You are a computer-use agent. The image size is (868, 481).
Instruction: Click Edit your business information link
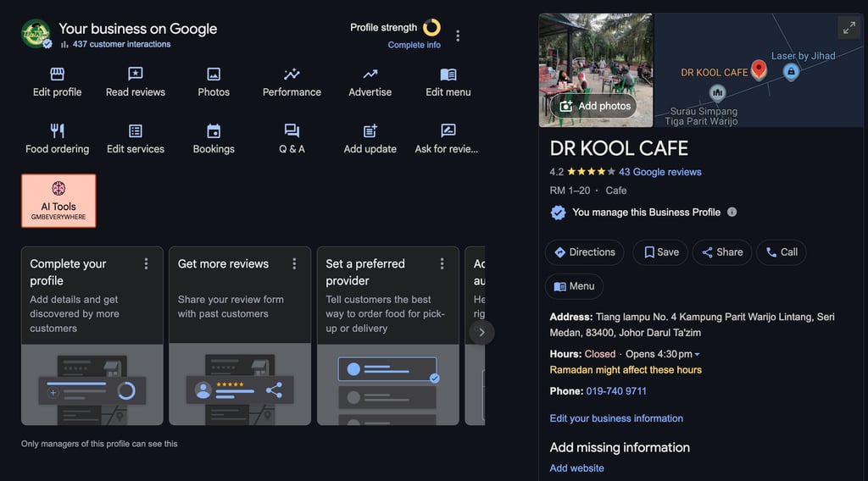(616, 418)
